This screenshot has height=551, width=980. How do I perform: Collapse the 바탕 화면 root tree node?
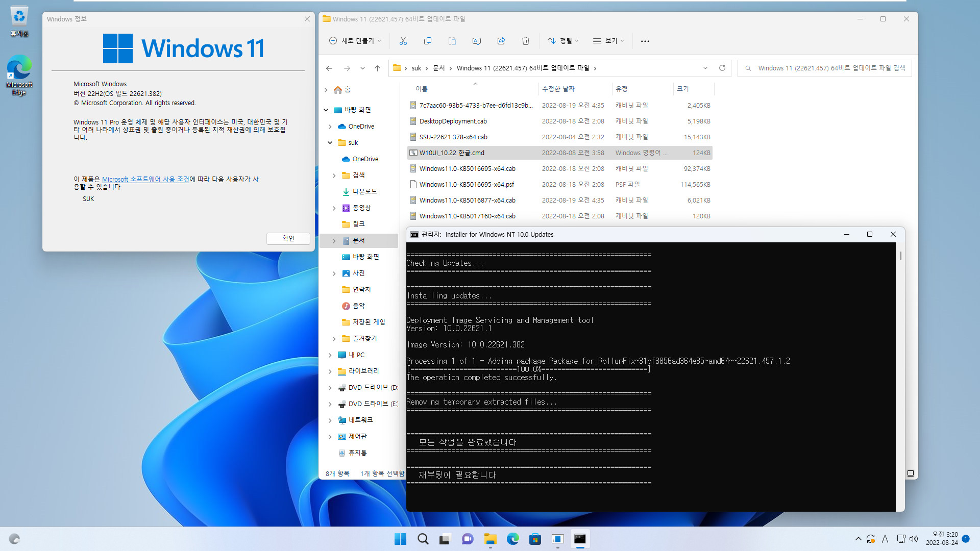click(x=326, y=110)
